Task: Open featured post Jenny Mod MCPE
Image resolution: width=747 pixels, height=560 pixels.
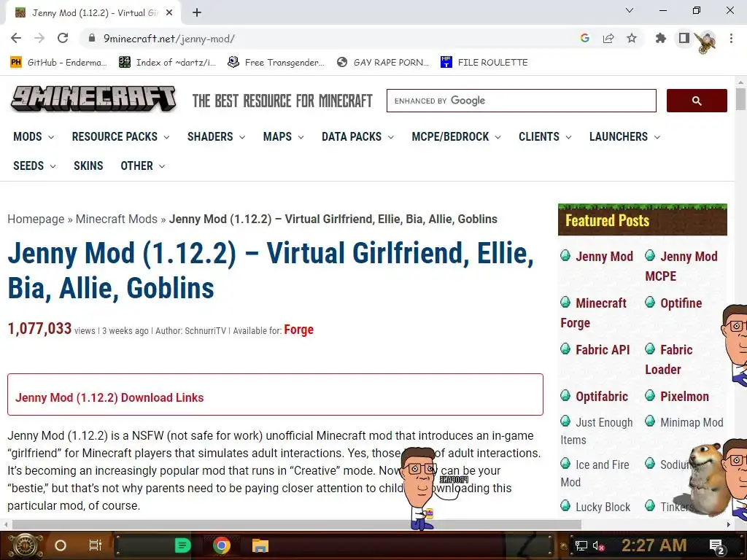Action: pyautogui.click(x=681, y=265)
